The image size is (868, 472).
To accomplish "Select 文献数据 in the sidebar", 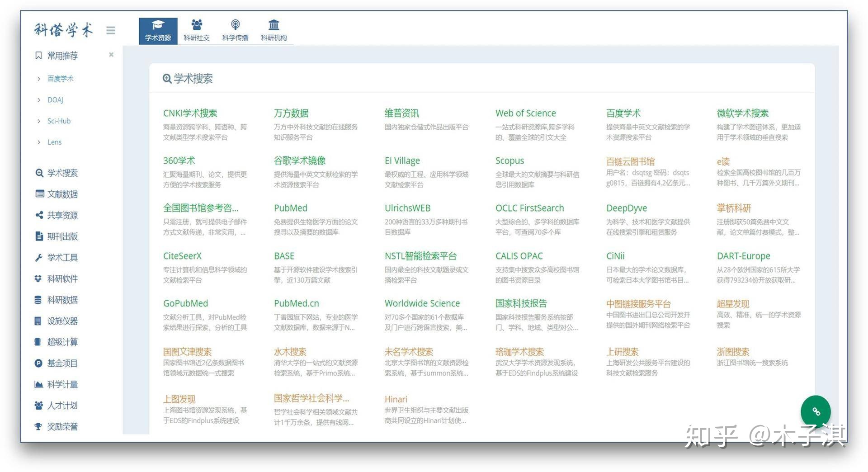I will (x=62, y=194).
